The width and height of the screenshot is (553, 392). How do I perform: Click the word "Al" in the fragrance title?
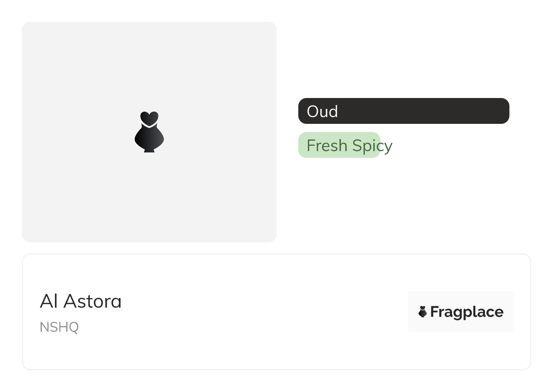(x=48, y=301)
